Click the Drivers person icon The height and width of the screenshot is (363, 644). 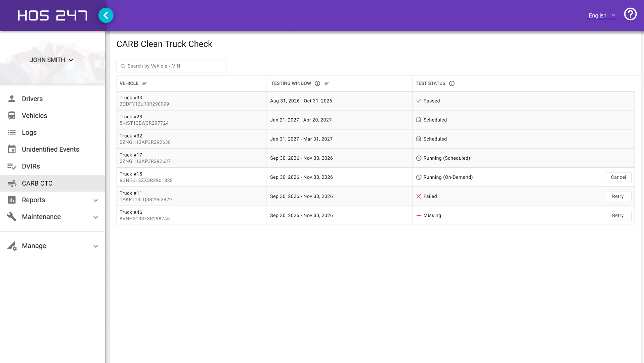[x=12, y=99]
